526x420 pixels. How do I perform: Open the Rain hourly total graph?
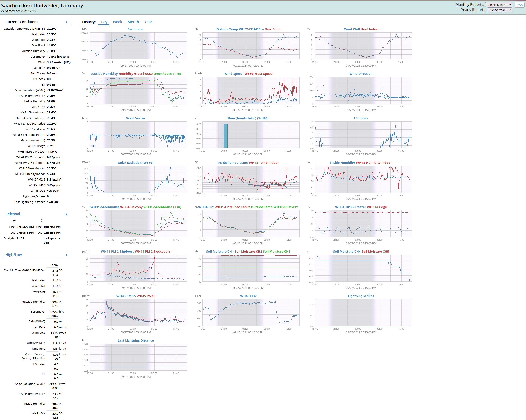click(x=251, y=135)
